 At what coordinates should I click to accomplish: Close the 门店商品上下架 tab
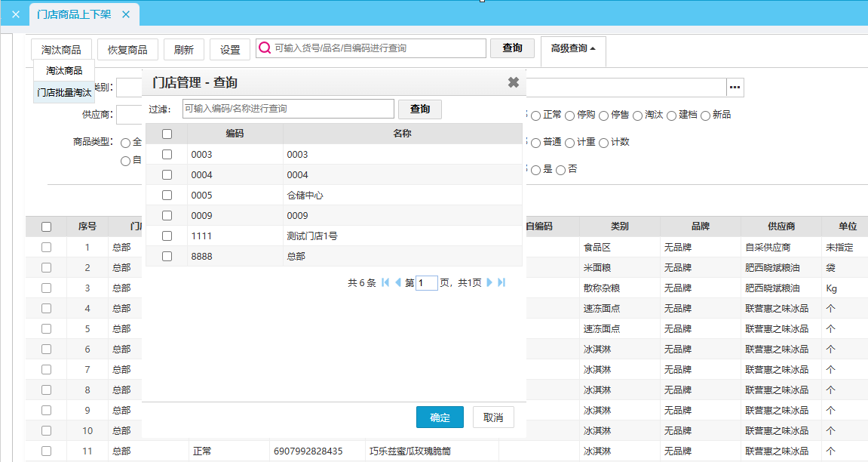[x=126, y=14]
